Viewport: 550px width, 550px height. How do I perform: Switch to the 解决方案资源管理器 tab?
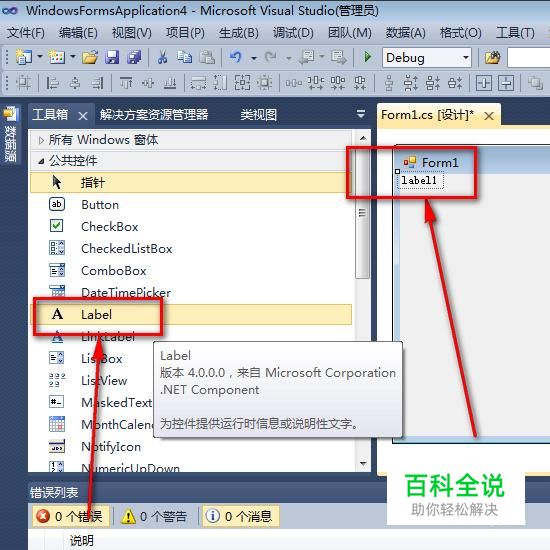154,115
